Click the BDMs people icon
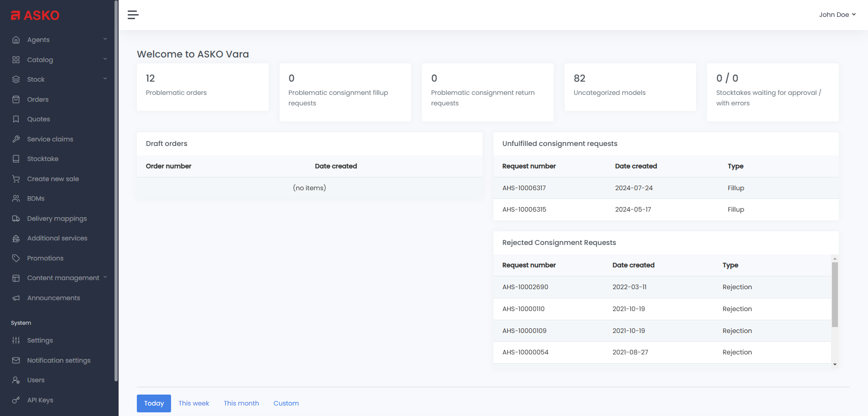 click(16, 198)
